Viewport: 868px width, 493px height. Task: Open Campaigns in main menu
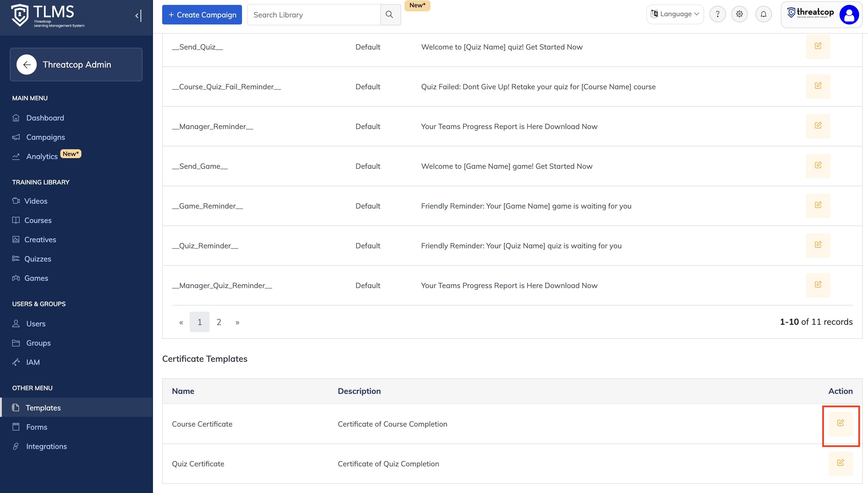45,137
